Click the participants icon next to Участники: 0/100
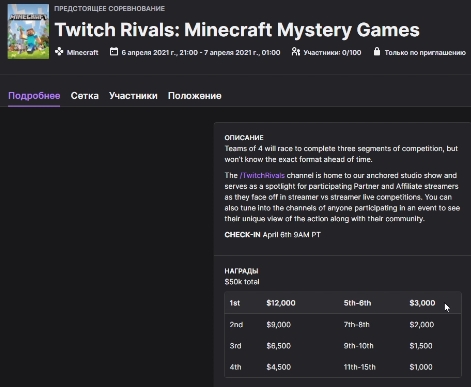Viewport: 471px width, 387px height. pyautogui.click(x=296, y=52)
